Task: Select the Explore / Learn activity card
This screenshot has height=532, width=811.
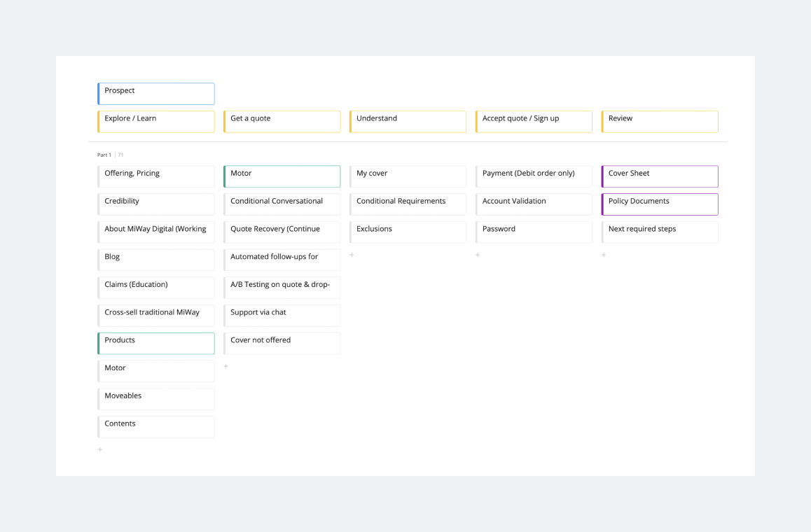Action: pos(156,121)
